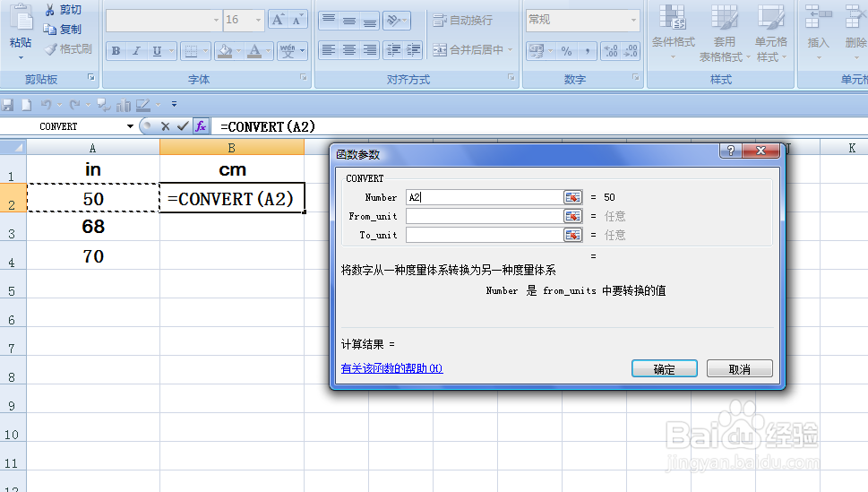Open font group dialog launcher
This screenshot has height=492, width=868.
tap(304, 78)
